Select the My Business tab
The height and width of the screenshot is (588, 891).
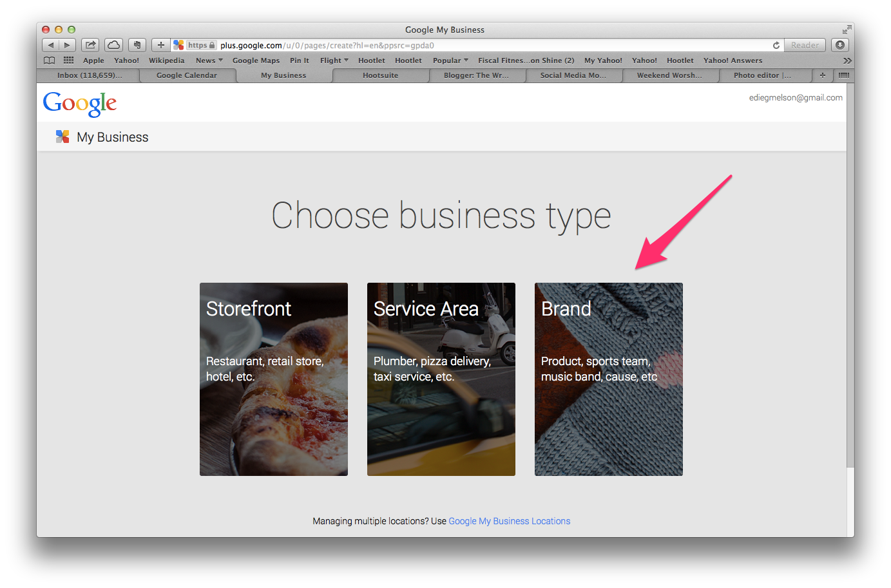tap(283, 75)
